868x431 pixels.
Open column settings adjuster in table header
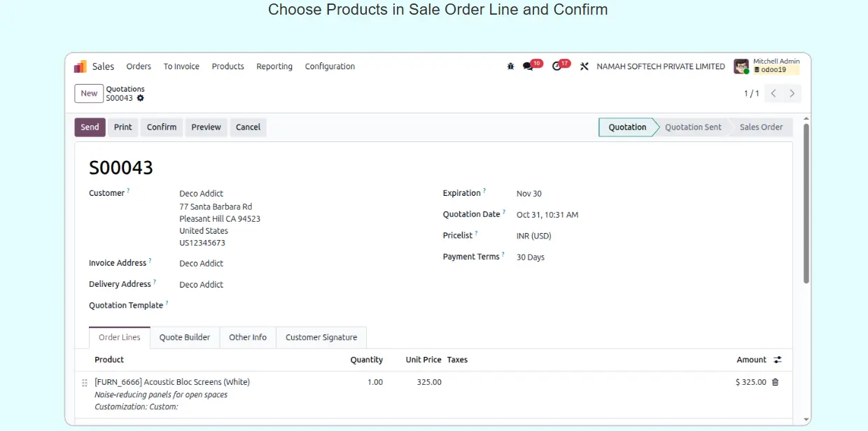tap(778, 360)
